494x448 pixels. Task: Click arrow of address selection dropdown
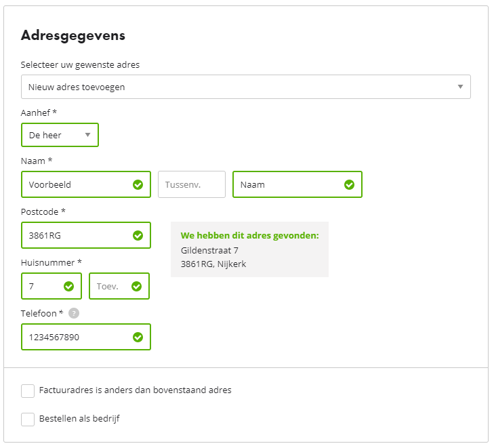460,87
